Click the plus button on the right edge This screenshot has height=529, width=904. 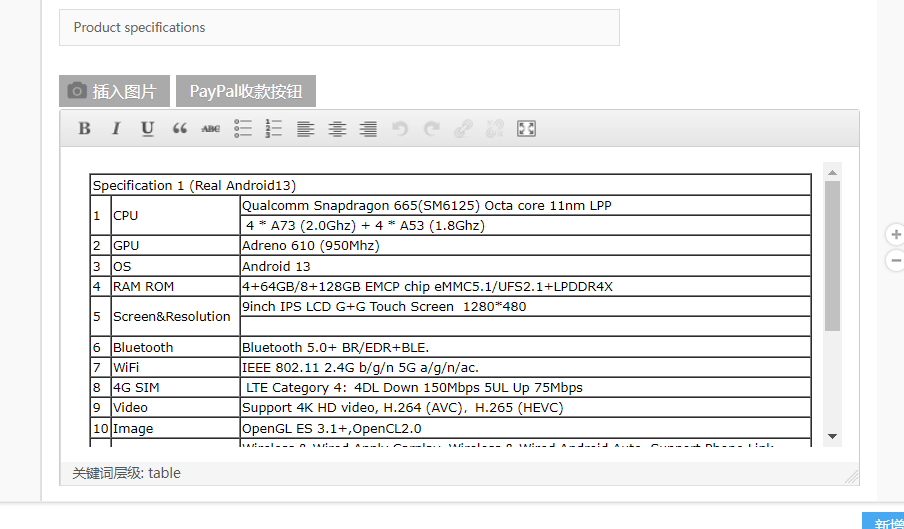point(895,235)
